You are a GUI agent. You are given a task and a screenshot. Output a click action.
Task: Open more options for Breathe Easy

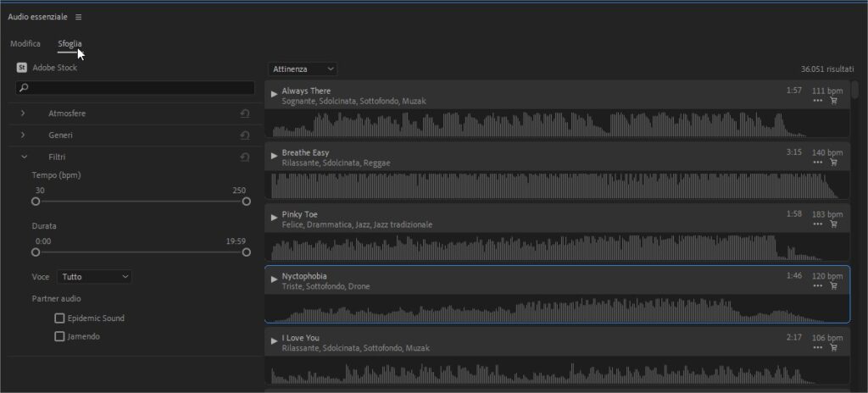tap(818, 162)
